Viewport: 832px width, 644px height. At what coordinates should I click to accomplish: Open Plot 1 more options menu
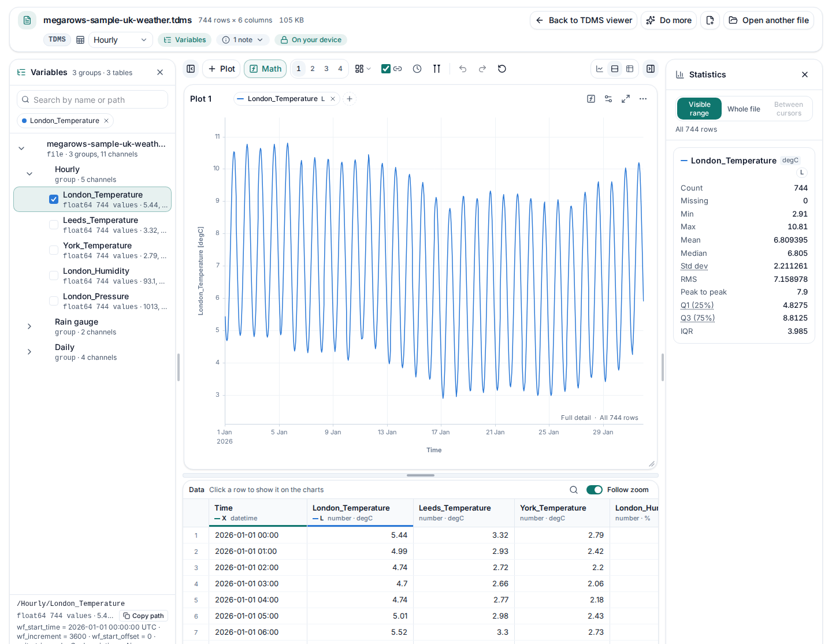[643, 99]
